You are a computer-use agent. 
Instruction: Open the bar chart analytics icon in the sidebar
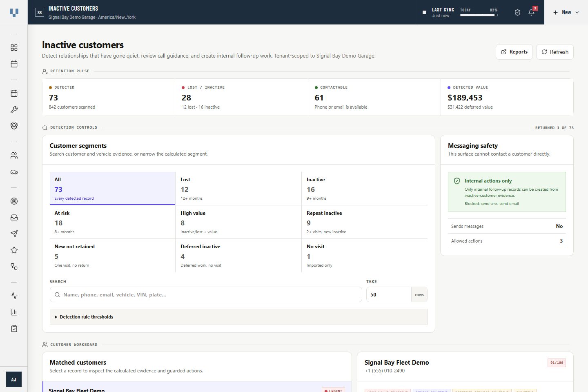coord(14,312)
